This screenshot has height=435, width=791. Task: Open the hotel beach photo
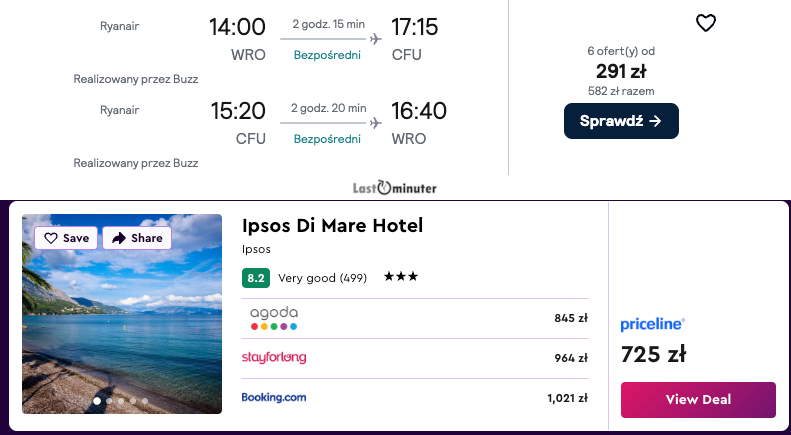click(122, 320)
